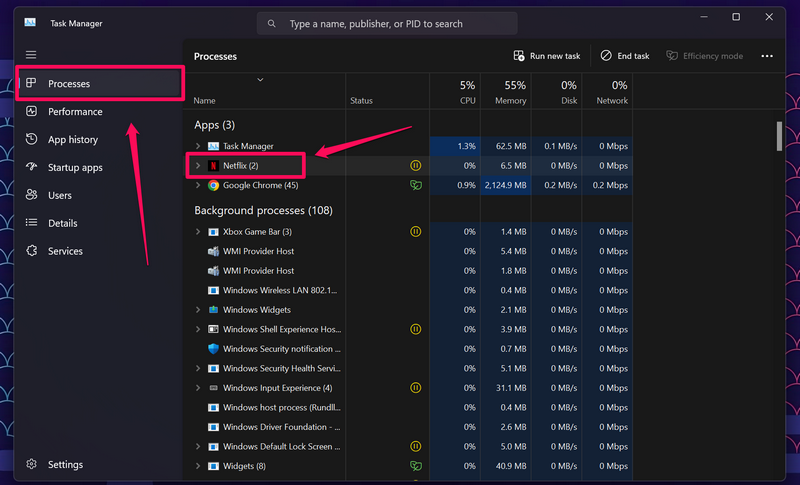Click the Google Chrome efficiency leaf icon
The height and width of the screenshot is (485, 800).
416,185
